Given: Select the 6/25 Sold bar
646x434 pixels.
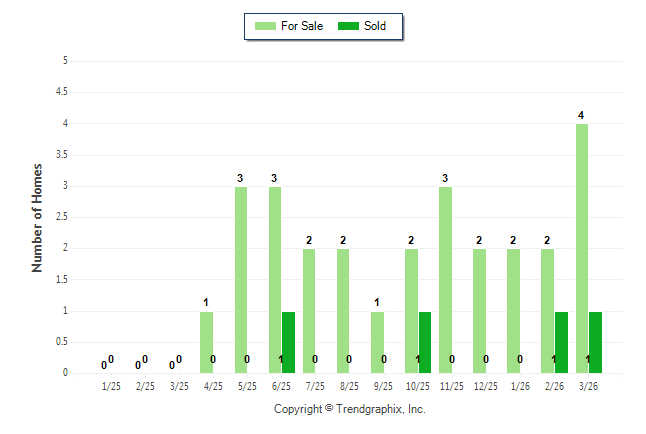Looking at the screenshot, I should (288, 342).
